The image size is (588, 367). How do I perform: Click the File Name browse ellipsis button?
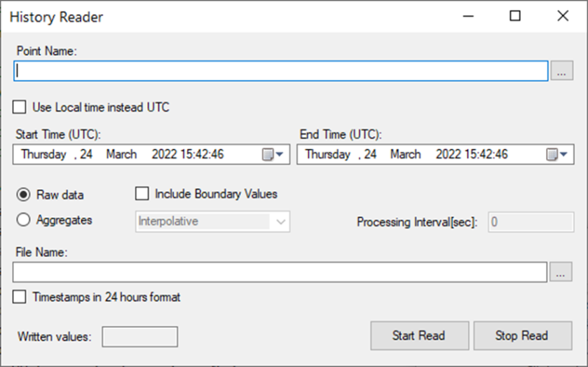point(561,272)
